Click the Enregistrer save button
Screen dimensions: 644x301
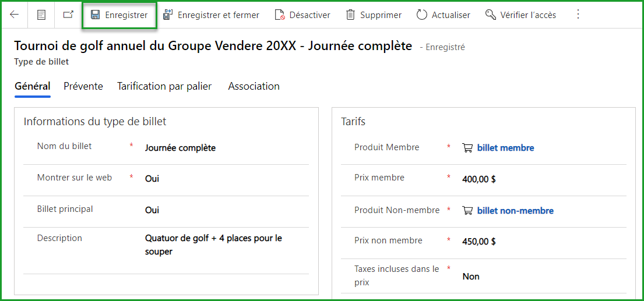[119, 15]
